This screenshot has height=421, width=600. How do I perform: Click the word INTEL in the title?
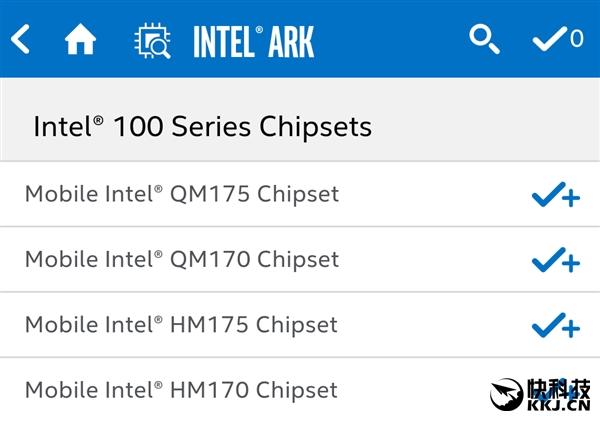coord(228,41)
